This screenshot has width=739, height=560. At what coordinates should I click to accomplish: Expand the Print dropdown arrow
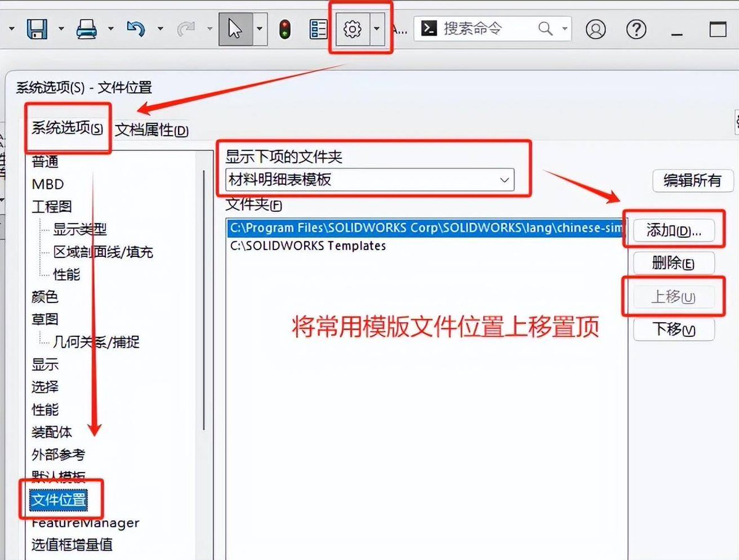[x=110, y=29]
